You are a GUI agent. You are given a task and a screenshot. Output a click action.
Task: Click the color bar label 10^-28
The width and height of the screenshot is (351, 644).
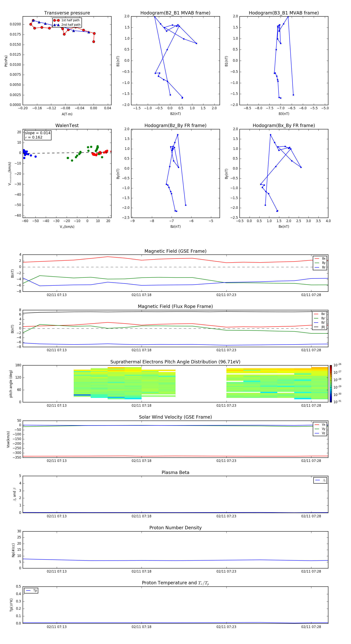click(x=337, y=380)
